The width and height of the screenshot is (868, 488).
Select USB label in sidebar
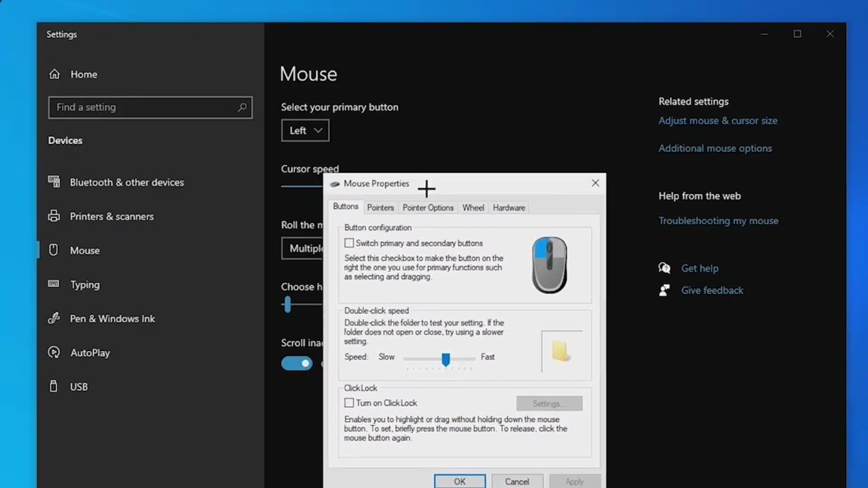coord(79,387)
